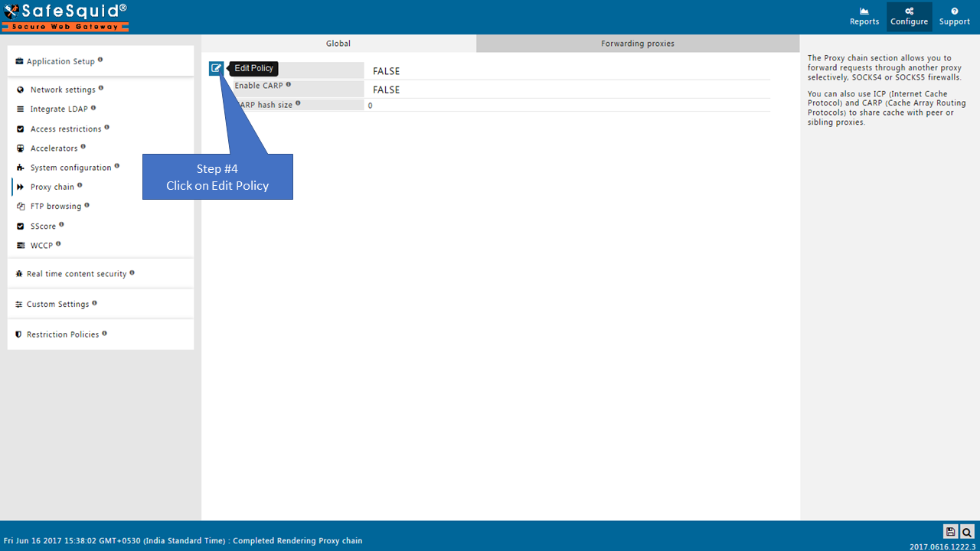The image size is (980, 551).
Task: Click the FTP browsing icon
Action: [21, 207]
